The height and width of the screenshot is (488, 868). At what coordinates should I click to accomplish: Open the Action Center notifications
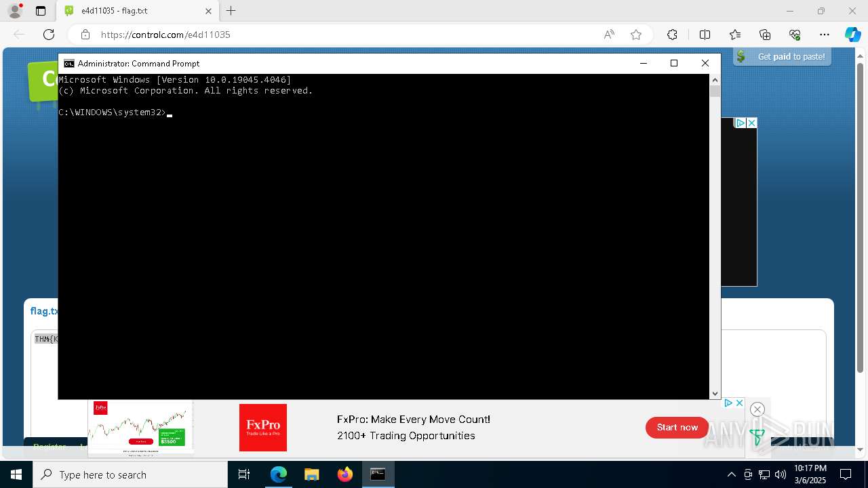(x=846, y=474)
